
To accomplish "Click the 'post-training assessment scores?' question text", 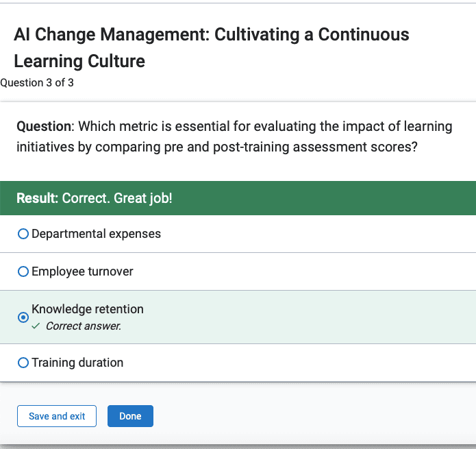I will (315, 147).
